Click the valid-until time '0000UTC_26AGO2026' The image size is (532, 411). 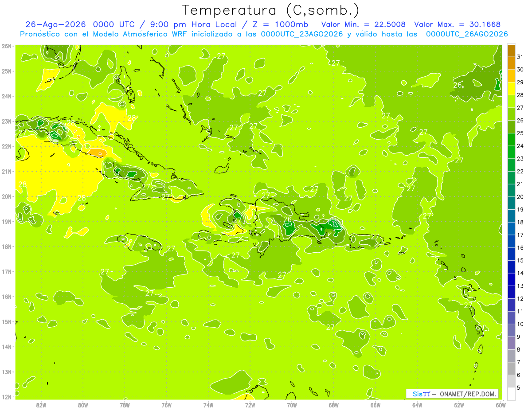click(467, 34)
